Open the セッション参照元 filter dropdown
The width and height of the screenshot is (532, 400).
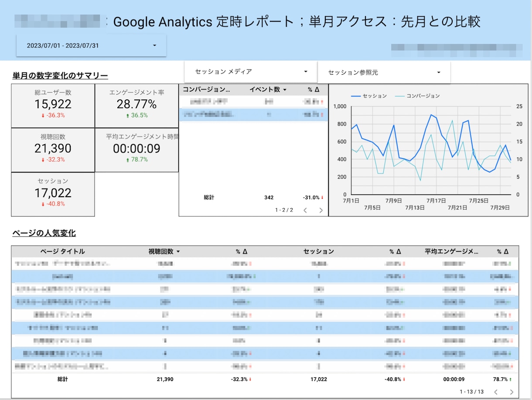tap(384, 72)
